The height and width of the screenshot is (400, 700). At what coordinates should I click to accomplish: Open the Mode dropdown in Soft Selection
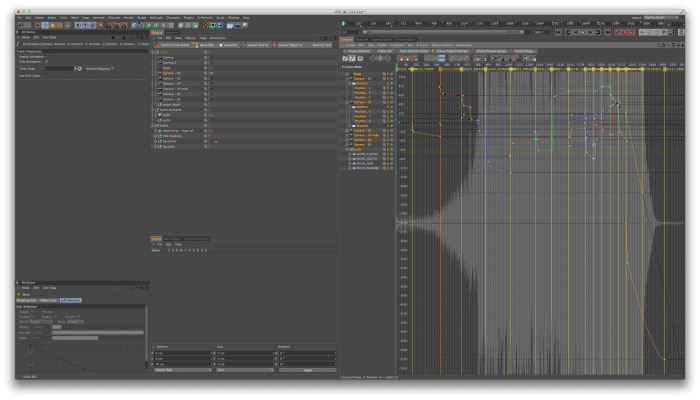(x=75, y=321)
